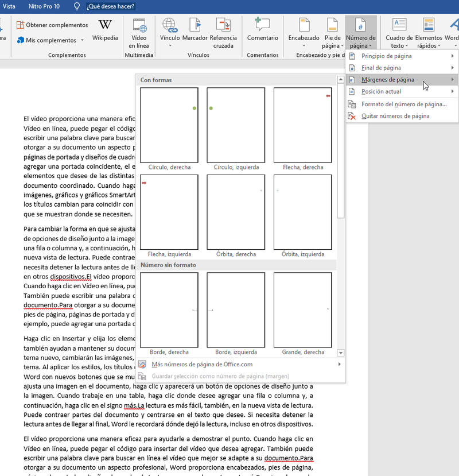The height and width of the screenshot is (476, 459).
Task: Choose the Flecha, izquierda thumbnail
Action: 169,212
